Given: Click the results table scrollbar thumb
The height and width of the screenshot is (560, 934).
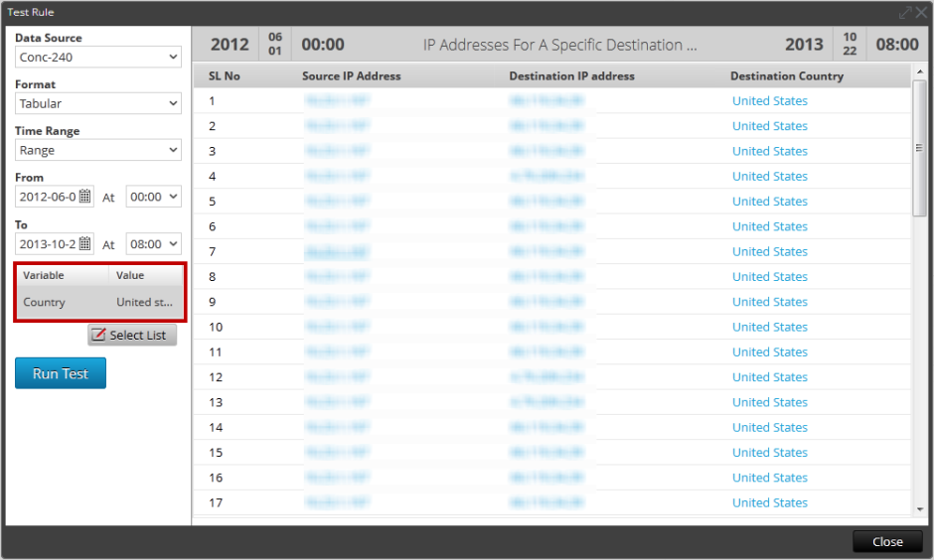Looking at the screenshot, I should click(920, 148).
